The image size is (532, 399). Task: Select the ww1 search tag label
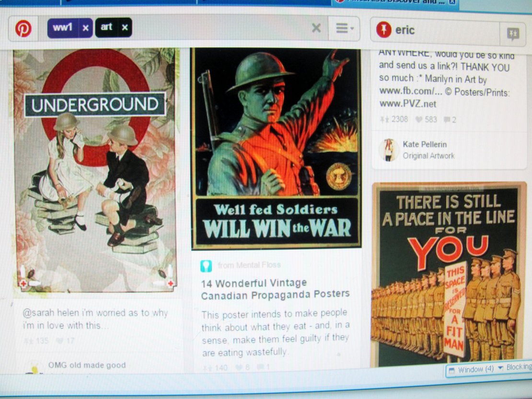click(63, 27)
